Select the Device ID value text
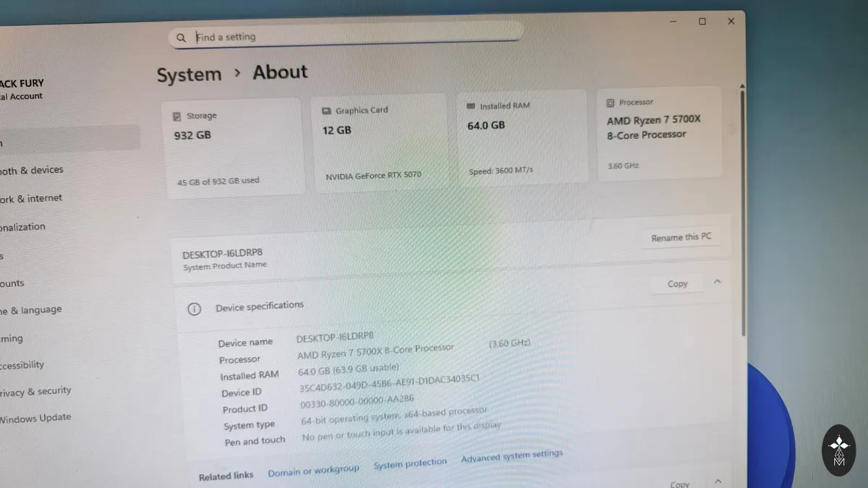868x488 pixels. [x=389, y=382]
